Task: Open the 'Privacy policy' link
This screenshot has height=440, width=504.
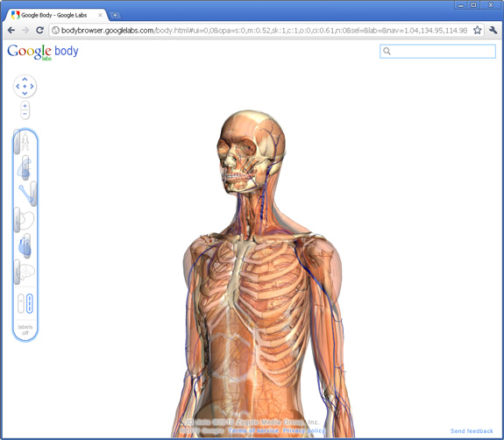Action: 304,430
